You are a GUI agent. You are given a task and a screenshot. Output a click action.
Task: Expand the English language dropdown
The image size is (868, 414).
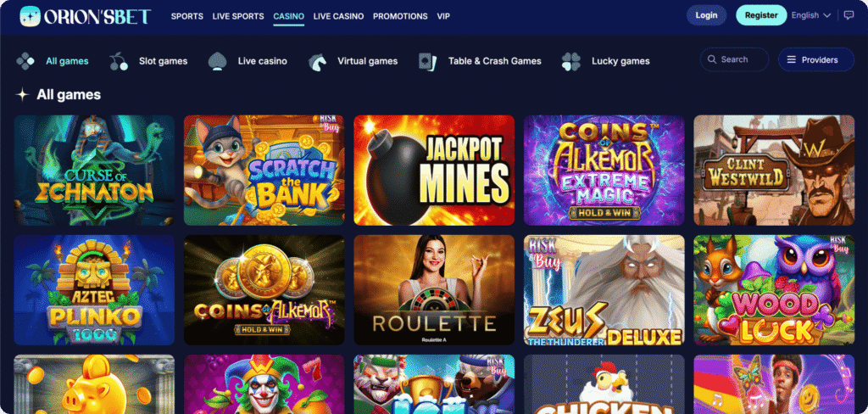[811, 15]
